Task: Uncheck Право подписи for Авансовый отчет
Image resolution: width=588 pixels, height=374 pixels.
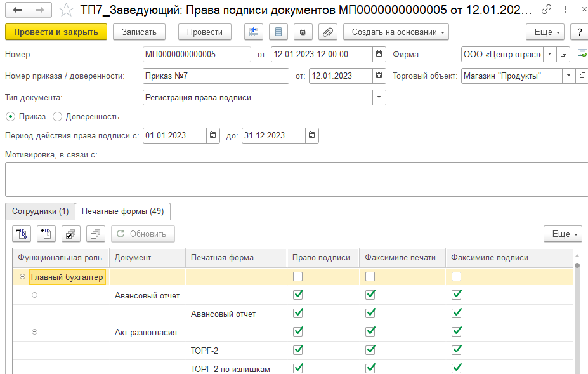Action: pyautogui.click(x=297, y=295)
